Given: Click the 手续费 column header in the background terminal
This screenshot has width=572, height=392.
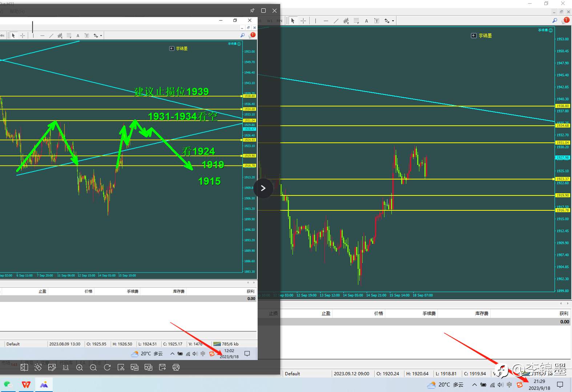Looking at the screenshot, I should [x=429, y=313].
